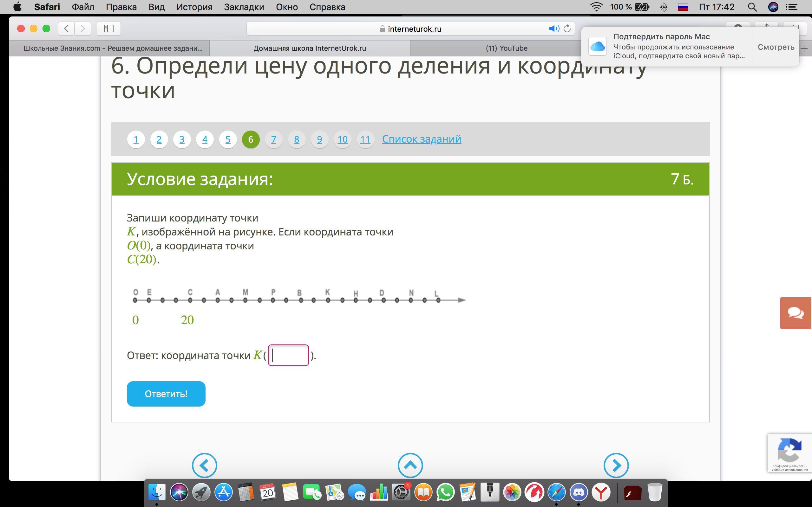Open the Список заданий link
This screenshot has height=507, width=812.
pos(422,139)
